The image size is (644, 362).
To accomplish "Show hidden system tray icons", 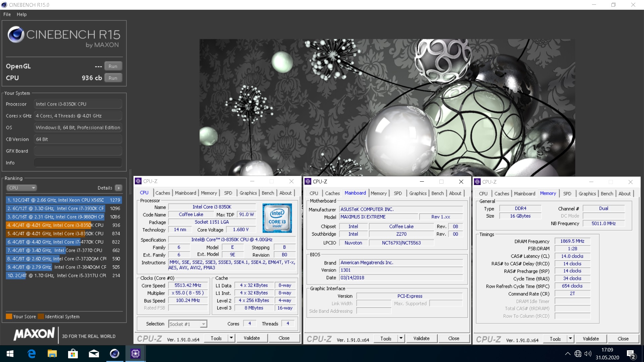I will pos(568,354).
